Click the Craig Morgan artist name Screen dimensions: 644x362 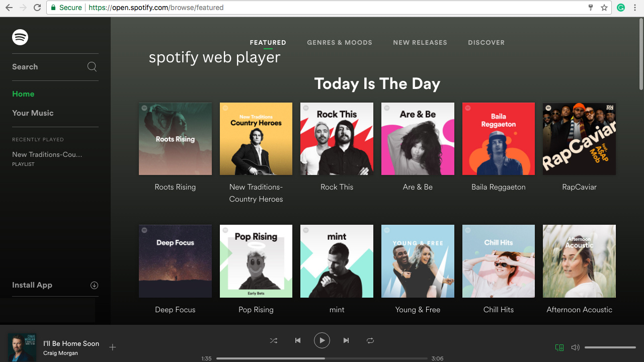pos(60,353)
